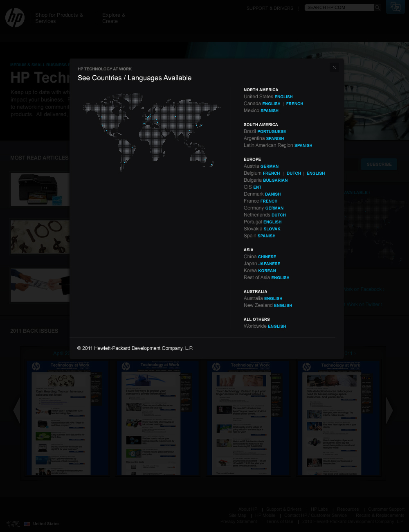This screenshot has height=532, width=409.
Task: Open the HP badge icon in the top-right corner
Action: coord(395,7)
